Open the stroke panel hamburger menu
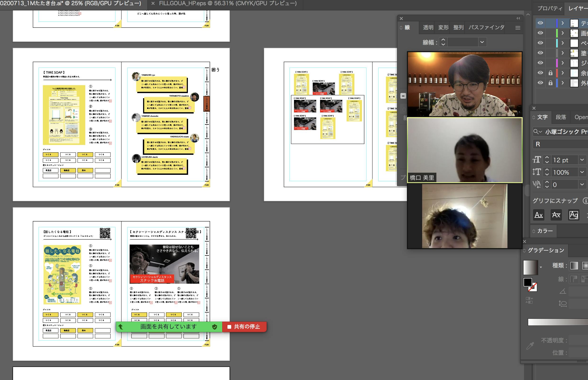588x380 pixels. [x=518, y=28]
